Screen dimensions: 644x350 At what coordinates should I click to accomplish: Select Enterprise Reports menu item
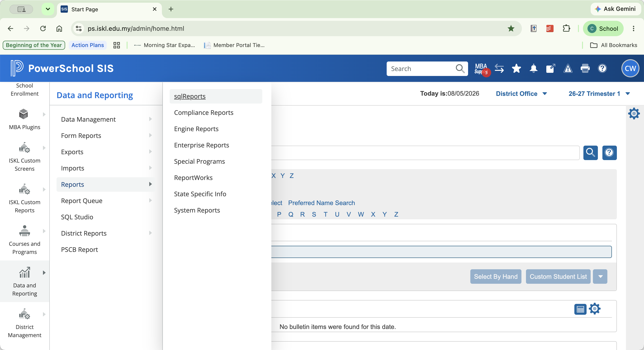pyautogui.click(x=201, y=145)
